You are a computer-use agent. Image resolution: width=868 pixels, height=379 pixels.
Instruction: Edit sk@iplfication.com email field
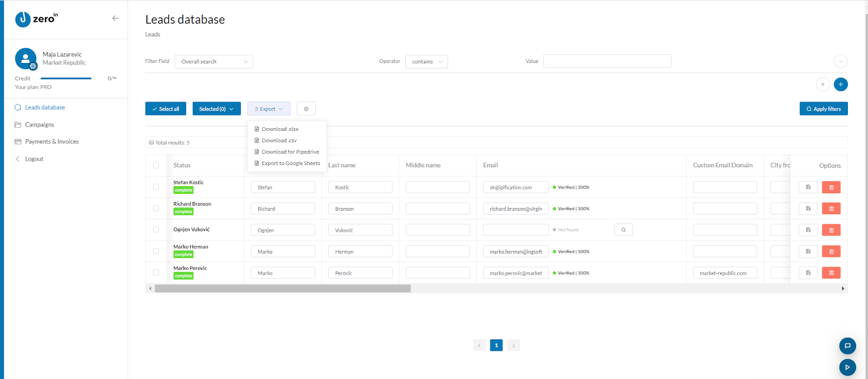[x=516, y=187]
